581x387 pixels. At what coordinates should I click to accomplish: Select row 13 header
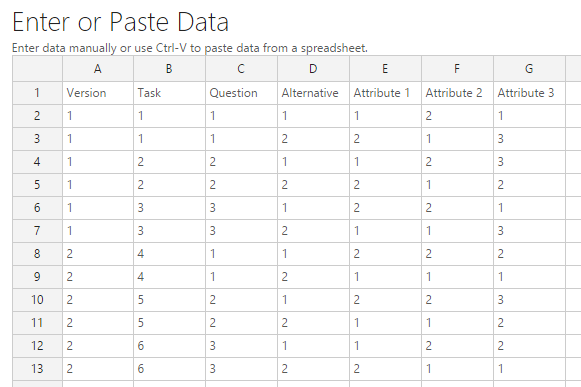click(37, 368)
